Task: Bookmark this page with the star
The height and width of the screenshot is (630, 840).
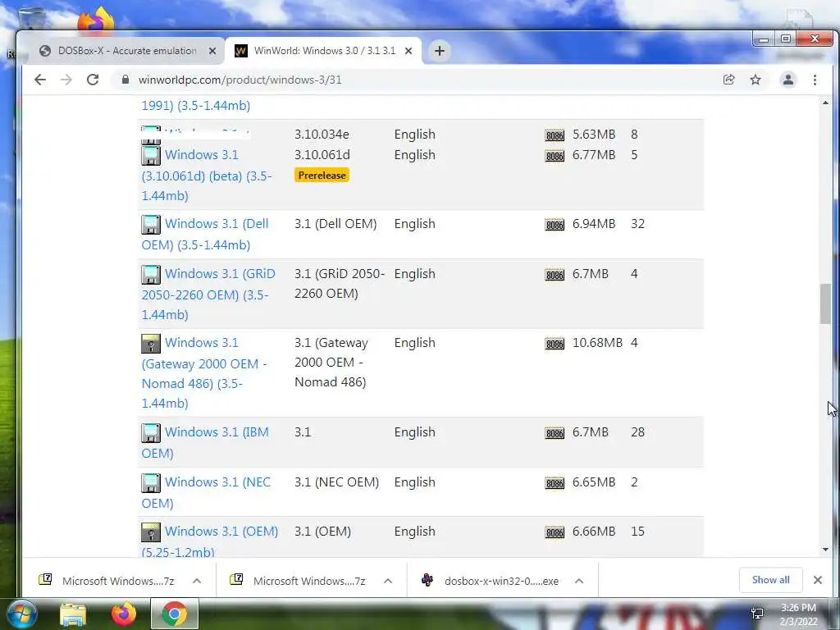Action: 756,80
